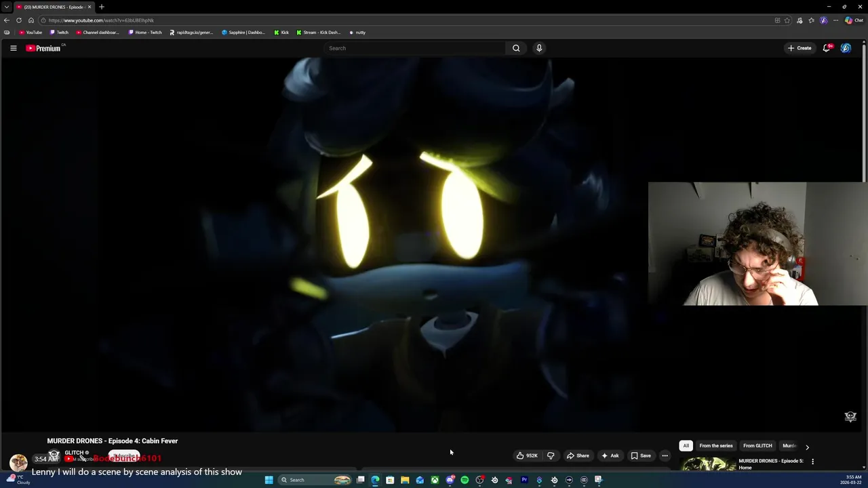Select the From the series chip
Screen dimensions: 868x488
click(x=716, y=446)
